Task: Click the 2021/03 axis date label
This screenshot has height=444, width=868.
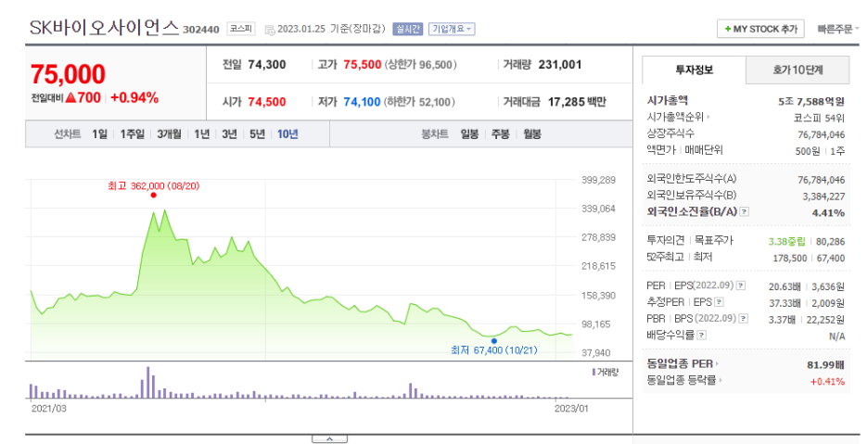Action: 49,409
